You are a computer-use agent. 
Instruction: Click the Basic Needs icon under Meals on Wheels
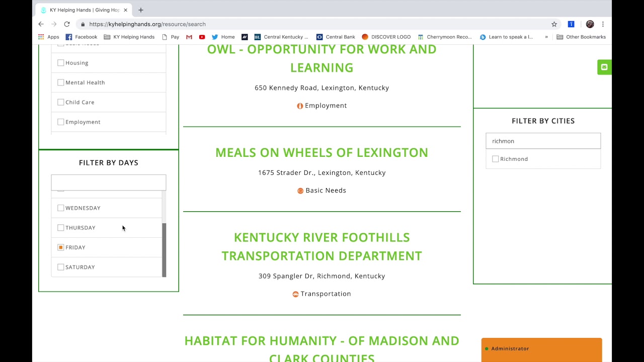300,191
